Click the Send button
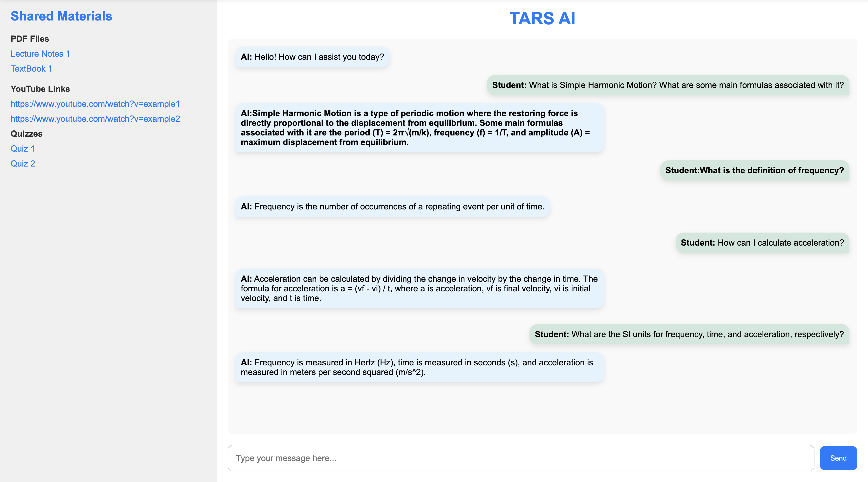Screen dimensions: 868x482 point(838,458)
